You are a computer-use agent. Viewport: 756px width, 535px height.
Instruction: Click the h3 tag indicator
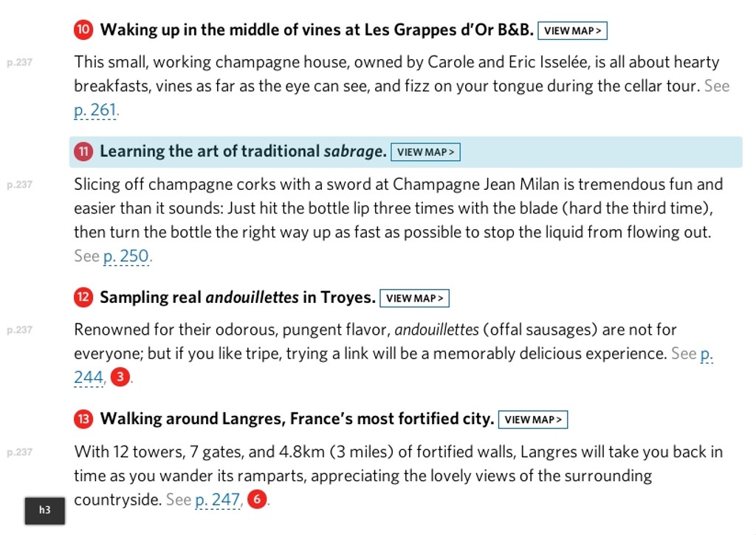pyautogui.click(x=44, y=510)
